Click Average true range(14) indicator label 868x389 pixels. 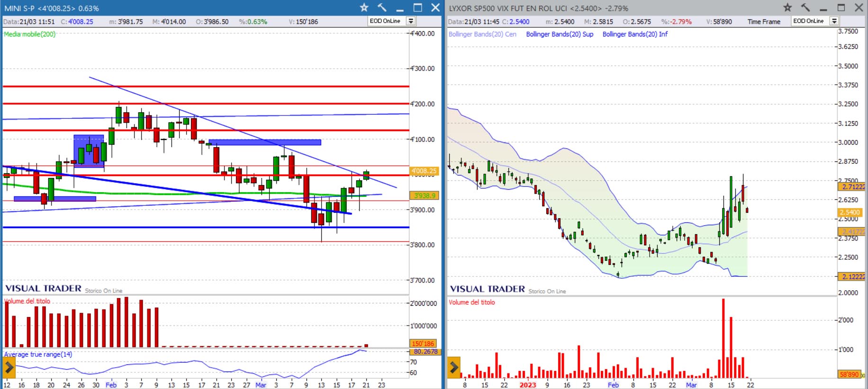pos(38,354)
